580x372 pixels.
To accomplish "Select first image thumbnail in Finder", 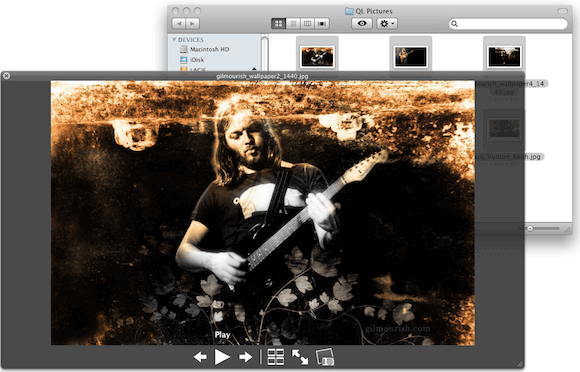I will point(317,57).
